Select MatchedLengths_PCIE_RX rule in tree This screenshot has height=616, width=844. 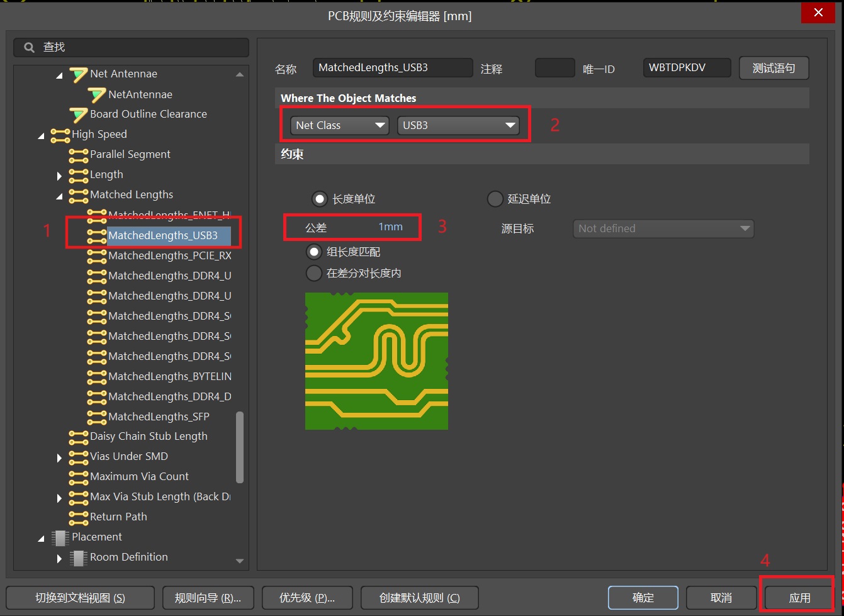169,256
